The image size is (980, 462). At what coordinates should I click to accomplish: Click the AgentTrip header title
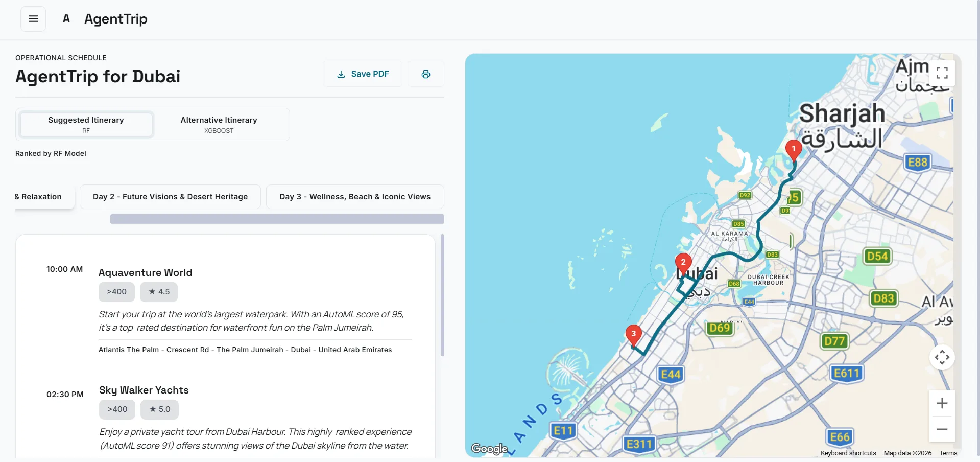click(116, 19)
